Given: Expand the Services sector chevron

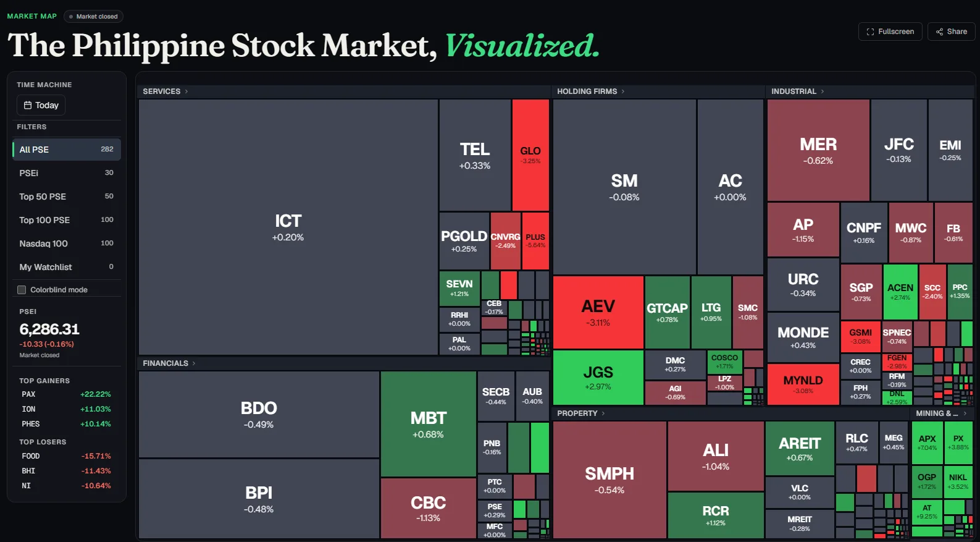Looking at the screenshot, I should click(x=186, y=91).
